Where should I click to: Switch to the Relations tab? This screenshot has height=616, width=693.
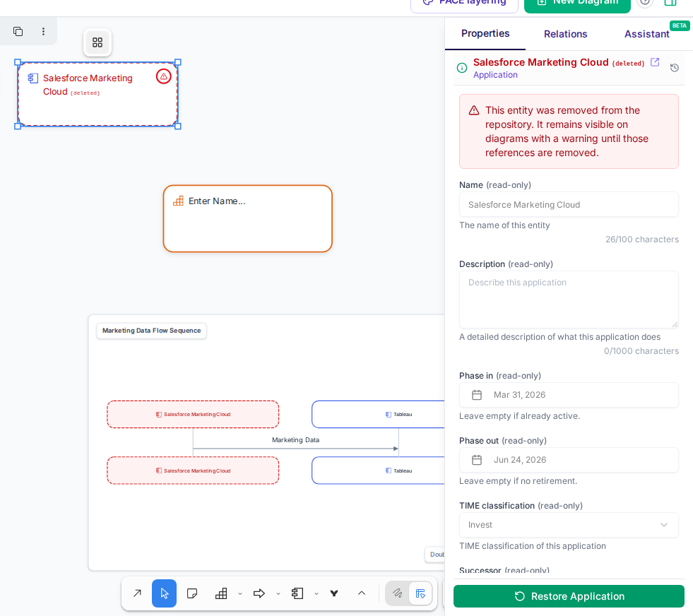pos(565,34)
